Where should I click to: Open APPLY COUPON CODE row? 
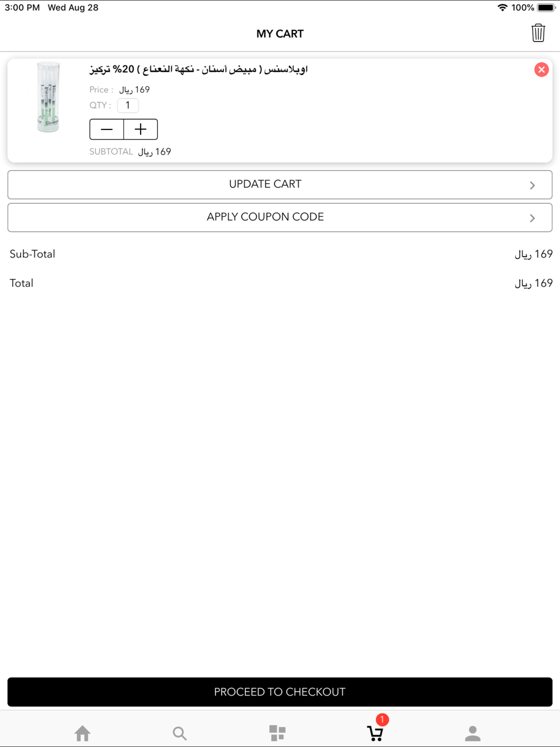pos(280,217)
